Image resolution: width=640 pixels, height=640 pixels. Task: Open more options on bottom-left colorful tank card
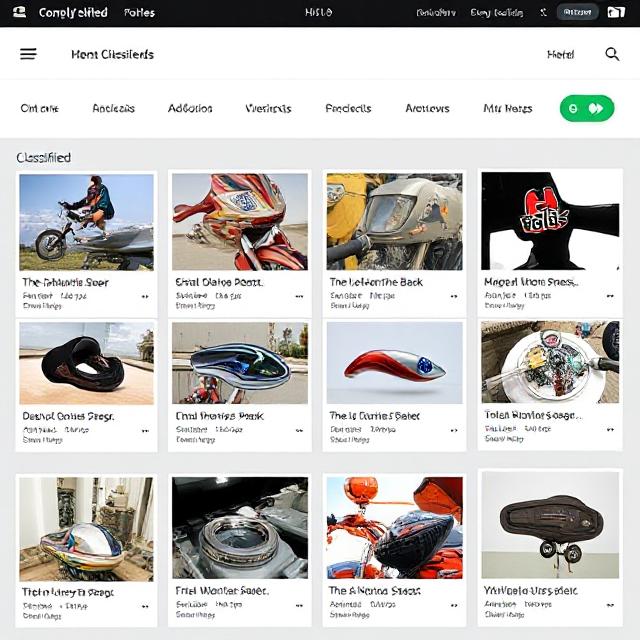(145, 607)
